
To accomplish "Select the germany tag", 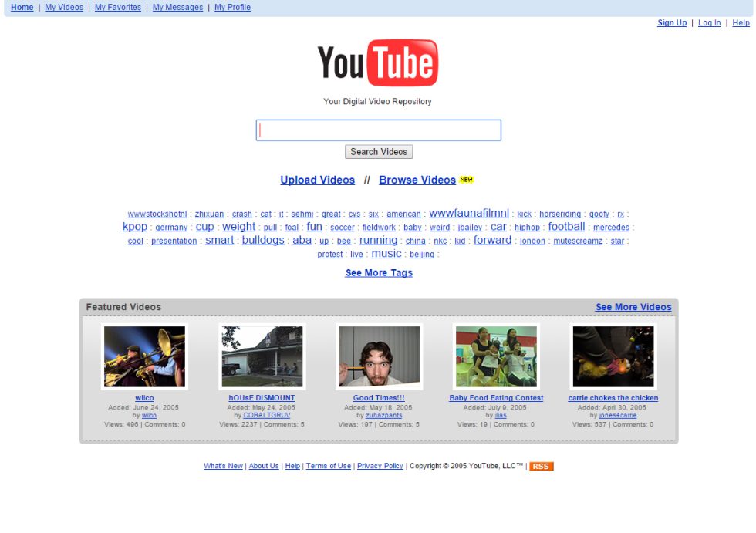I will pyautogui.click(x=171, y=228).
